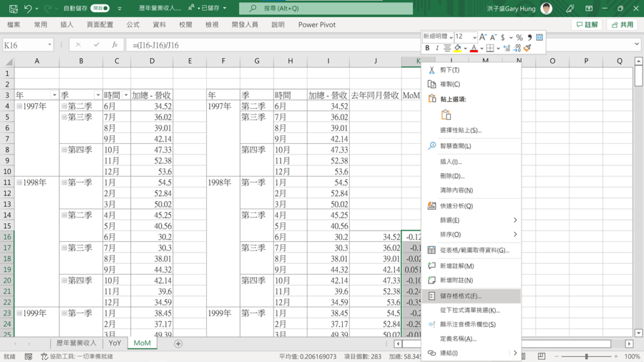The width and height of the screenshot is (644, 362).
Task: Click the macro recording icon in status bar
Action: (28, 356)
